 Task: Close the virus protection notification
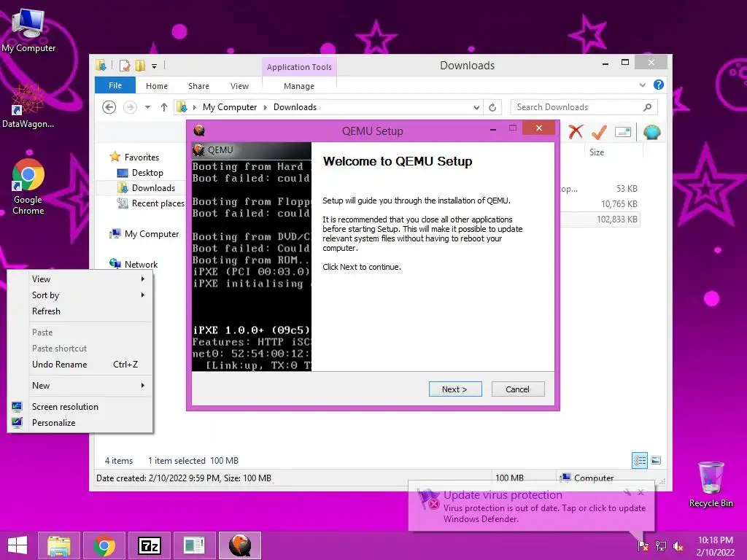pyautogui.click(x=640, y=492)
